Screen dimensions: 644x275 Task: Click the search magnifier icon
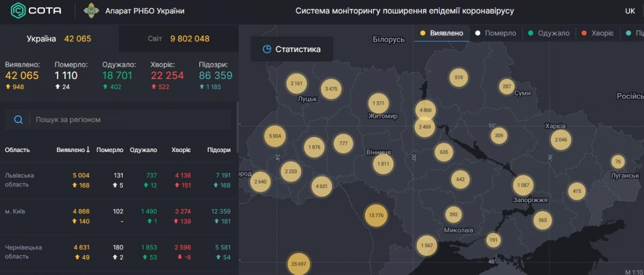click(18, 120)
